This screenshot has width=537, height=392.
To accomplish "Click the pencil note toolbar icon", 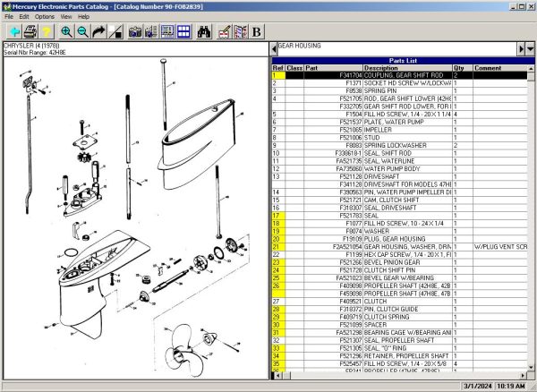I will click(224, 32).
